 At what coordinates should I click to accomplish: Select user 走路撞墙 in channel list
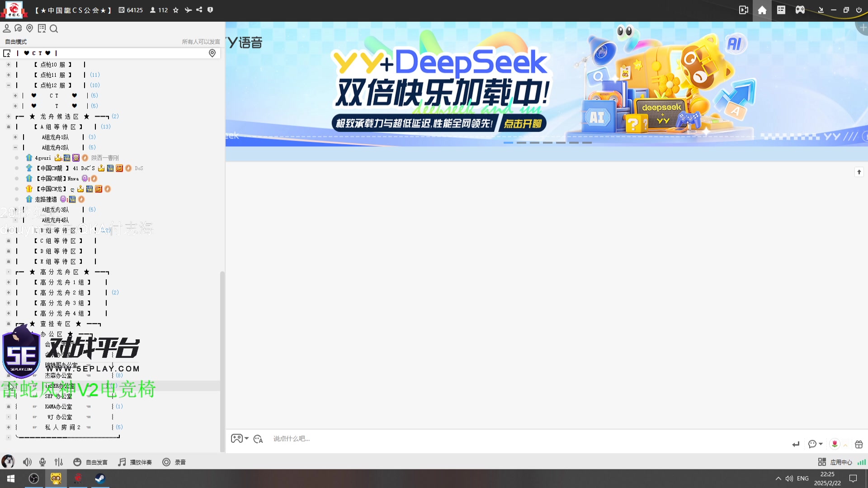click(46, 199)
